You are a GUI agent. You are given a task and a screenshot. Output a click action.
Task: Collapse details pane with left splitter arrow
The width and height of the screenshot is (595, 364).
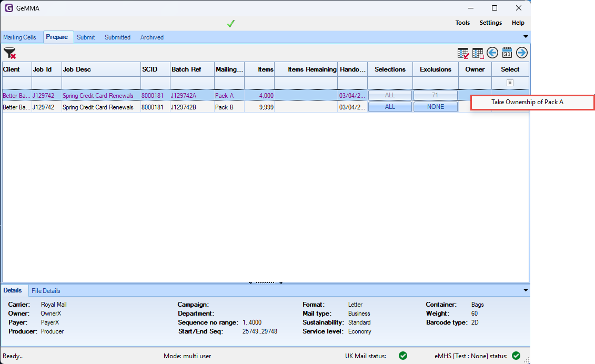(x=250, y=283)
